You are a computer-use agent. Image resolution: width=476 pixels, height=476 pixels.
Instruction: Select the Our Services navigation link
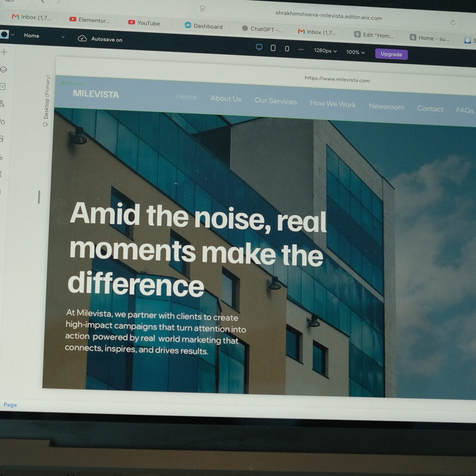(x=276, y=101)
